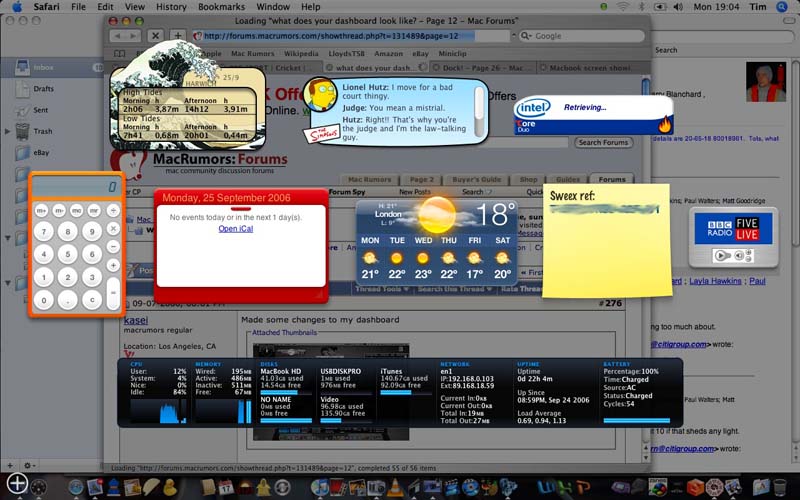Click the Lionel Hutz character portrait icon
This screenshot has width=800, height=500.
320,95
